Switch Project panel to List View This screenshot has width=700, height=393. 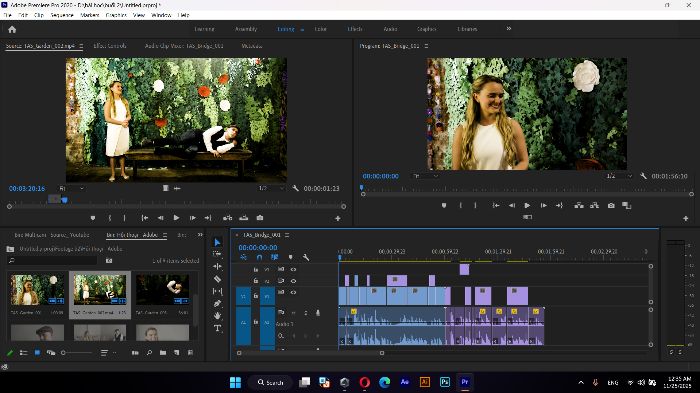pos(24,353)
